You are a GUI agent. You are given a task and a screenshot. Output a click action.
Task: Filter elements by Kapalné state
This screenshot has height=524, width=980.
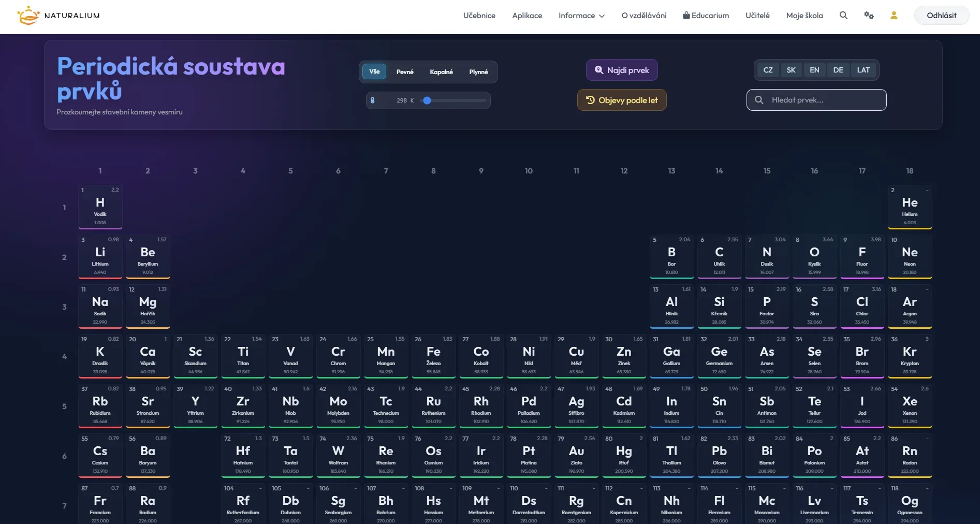coord(441,72)
